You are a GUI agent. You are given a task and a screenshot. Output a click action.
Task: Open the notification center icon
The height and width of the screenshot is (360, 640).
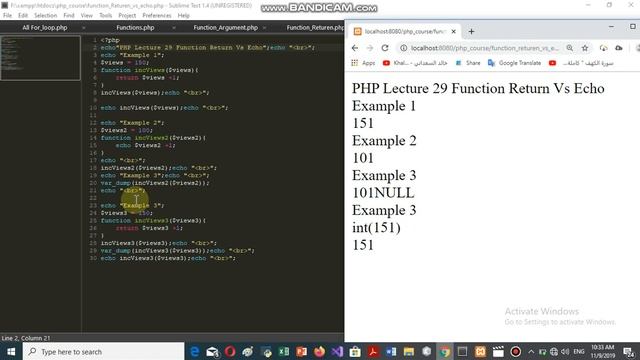[629, 352]
